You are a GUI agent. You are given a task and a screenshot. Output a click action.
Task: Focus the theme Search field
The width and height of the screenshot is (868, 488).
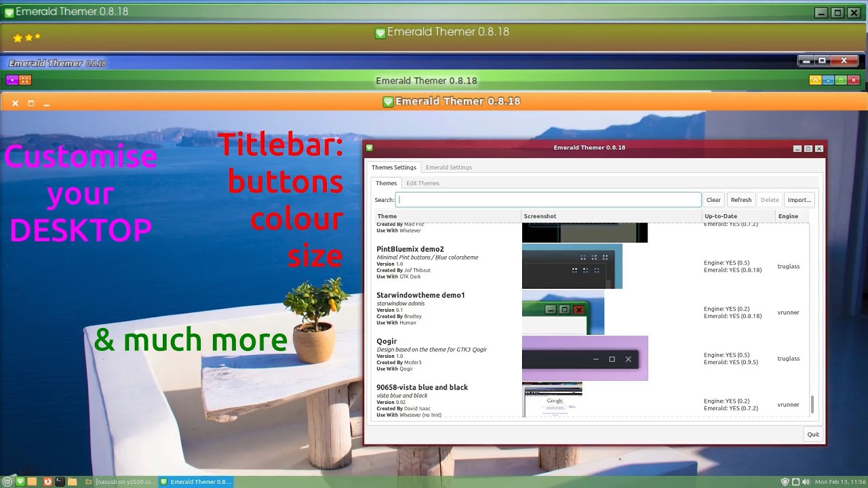[548, 200]
